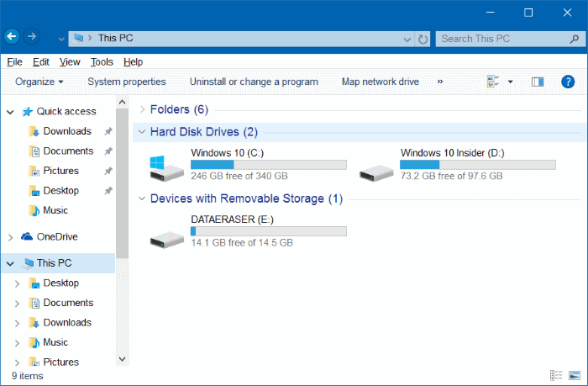Go forward using the Forward arrow

32,36
